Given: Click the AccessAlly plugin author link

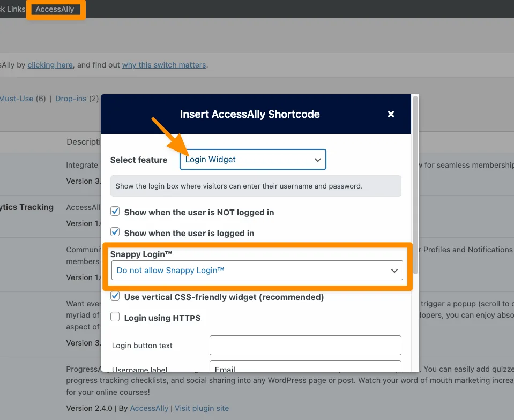Looking at the screenshot, I should (x=149, y=408).
